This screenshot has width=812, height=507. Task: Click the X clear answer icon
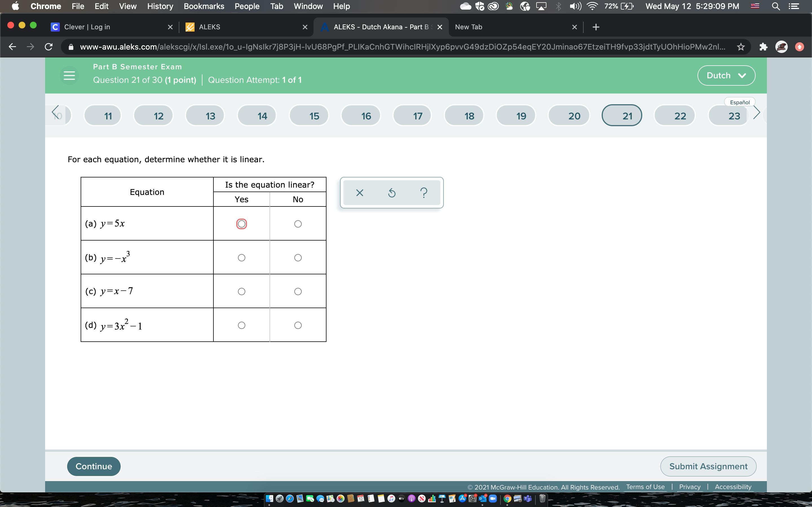coord(359,193)
